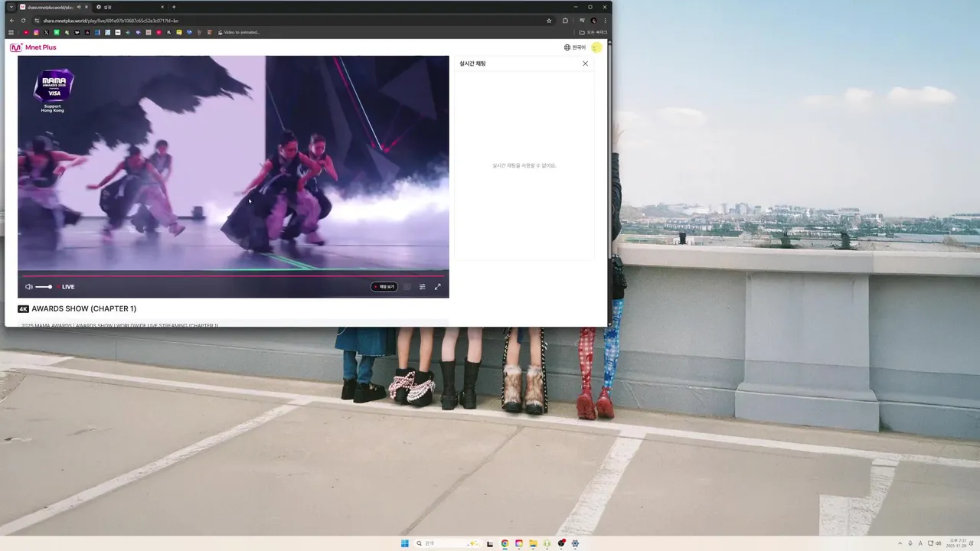Open the X (Twitter) bookmark icon
The image size is (980, 551).
[x=47, y=32]
